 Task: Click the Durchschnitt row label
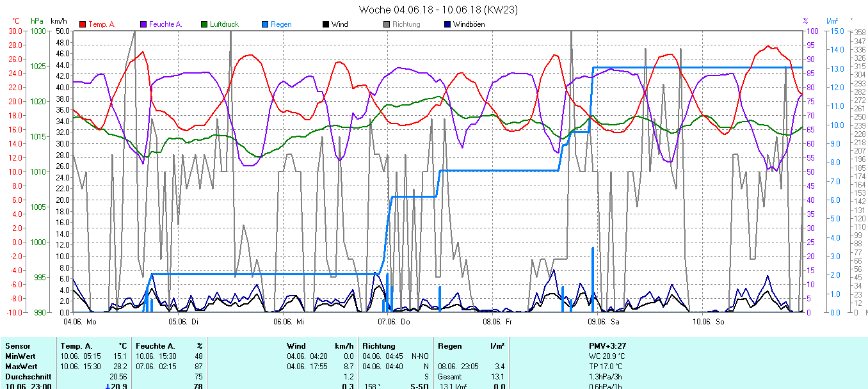[x=27, y=377]
